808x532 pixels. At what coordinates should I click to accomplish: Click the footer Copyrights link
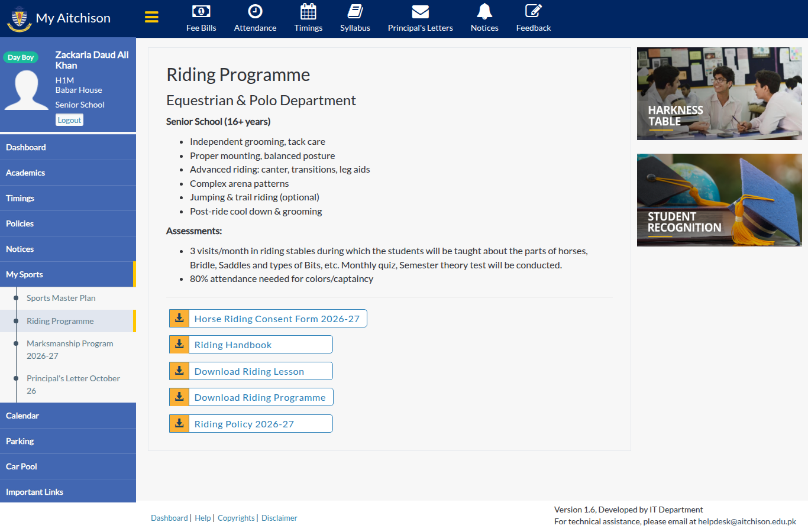coord(236,518)
